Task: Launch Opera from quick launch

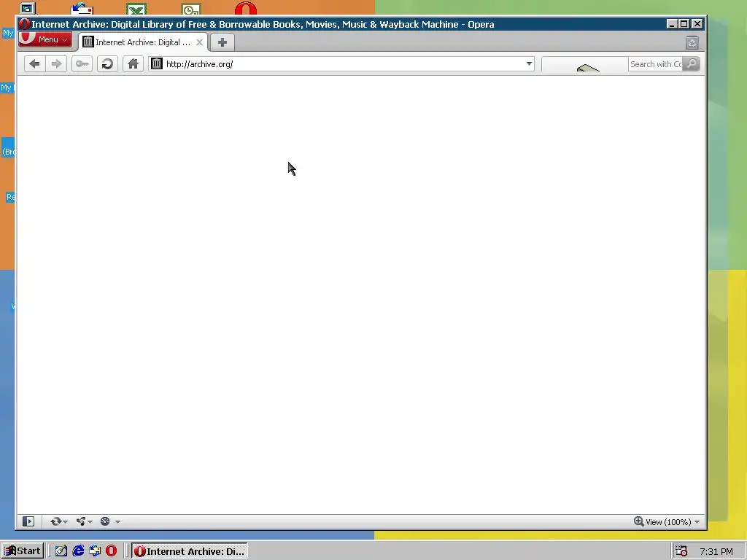Action: click(x=111, y=551)
